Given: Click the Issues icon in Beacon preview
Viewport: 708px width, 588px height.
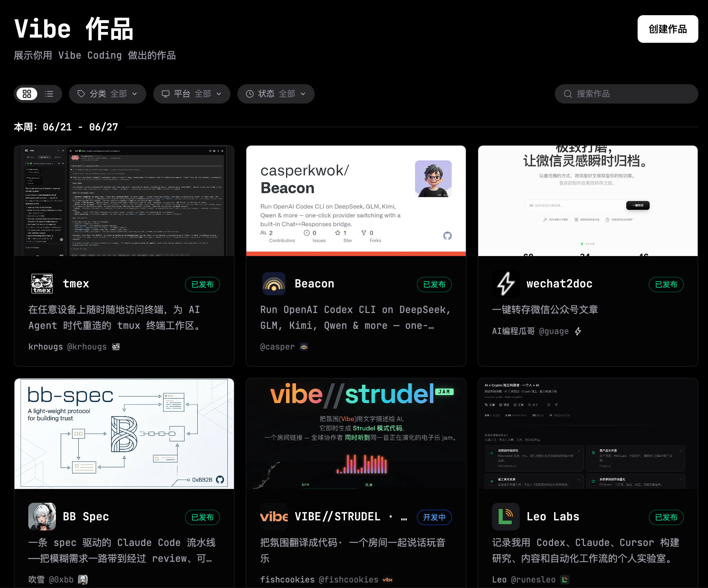Looking at the screenshot, I should (x=306, y=233).
